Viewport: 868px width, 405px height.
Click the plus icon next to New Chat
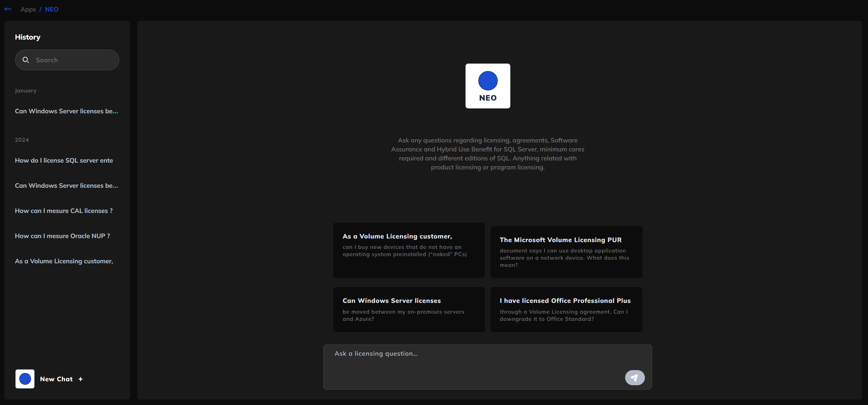point(80,379)
